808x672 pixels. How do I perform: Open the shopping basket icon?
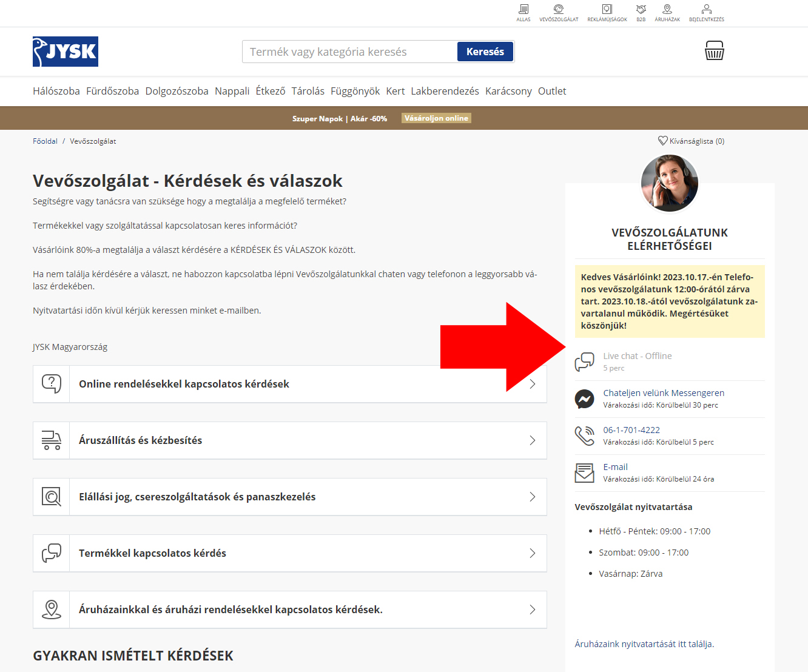714,51
